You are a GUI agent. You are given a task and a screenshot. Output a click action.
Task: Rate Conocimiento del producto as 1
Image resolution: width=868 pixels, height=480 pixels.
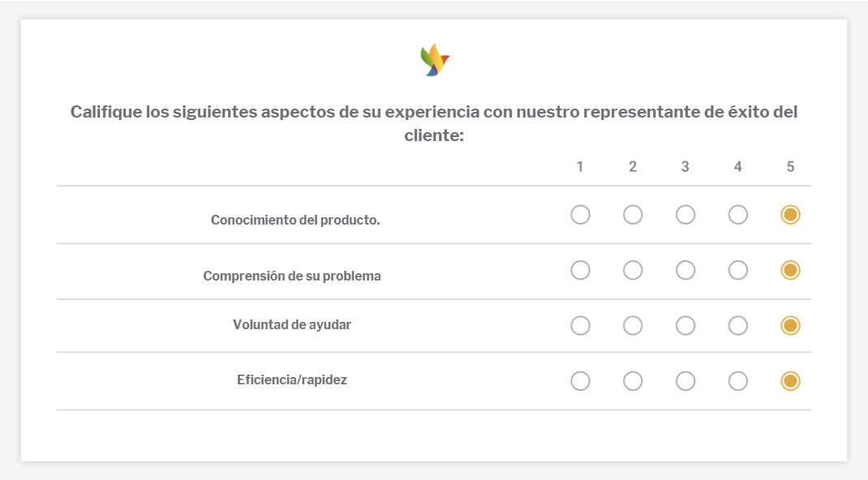point(580,215)
